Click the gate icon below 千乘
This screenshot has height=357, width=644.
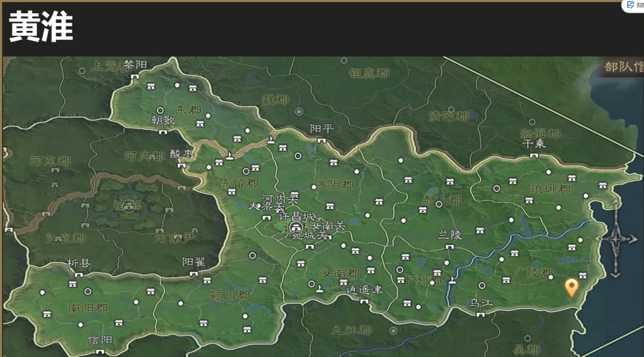pyautogui.click(x=534, y=156)
